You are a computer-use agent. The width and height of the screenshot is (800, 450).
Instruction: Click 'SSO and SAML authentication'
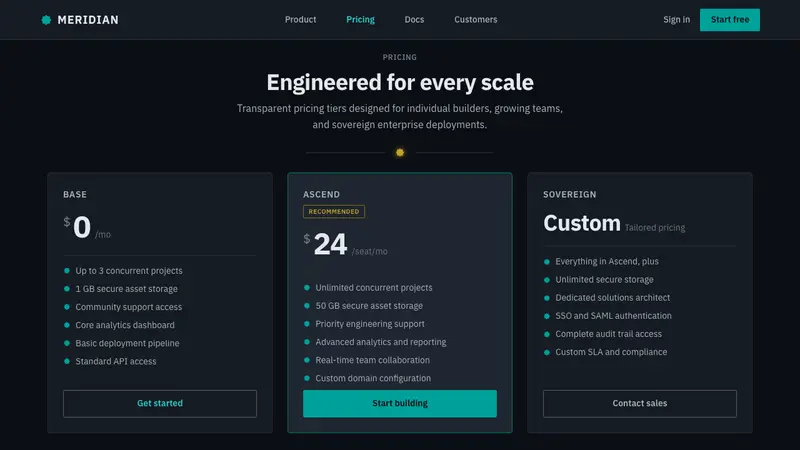613,316
